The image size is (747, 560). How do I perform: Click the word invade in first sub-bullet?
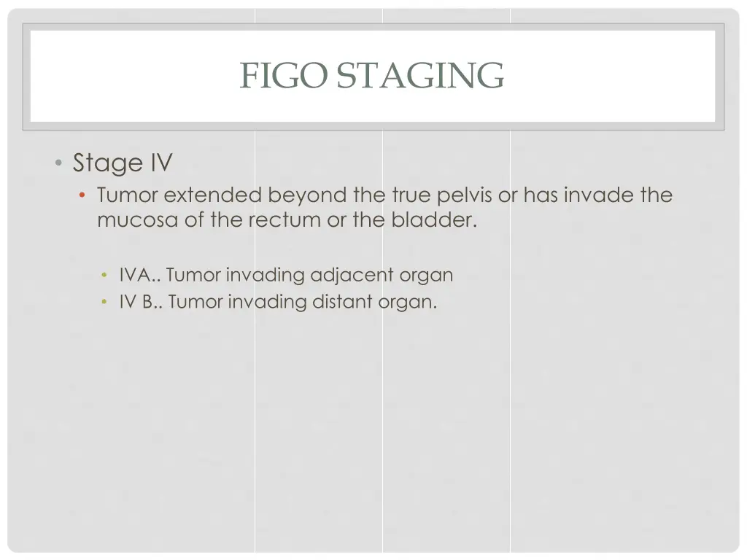tap(598, 195)
